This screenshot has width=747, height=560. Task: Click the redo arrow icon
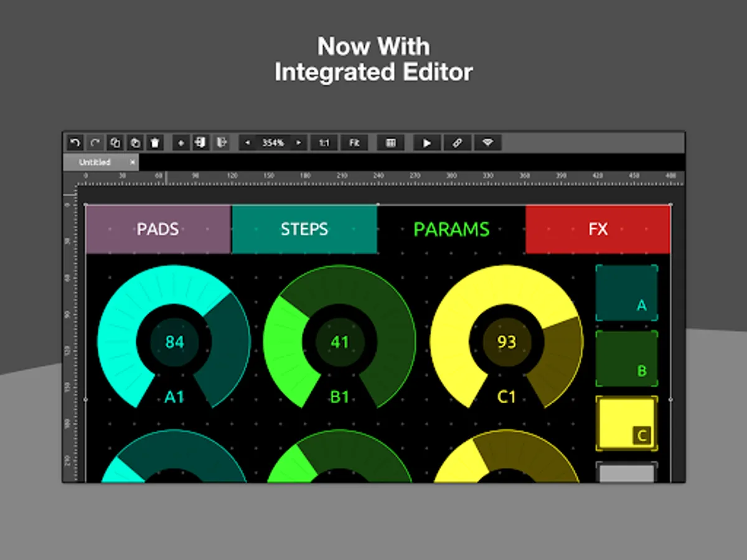[95, 142]
